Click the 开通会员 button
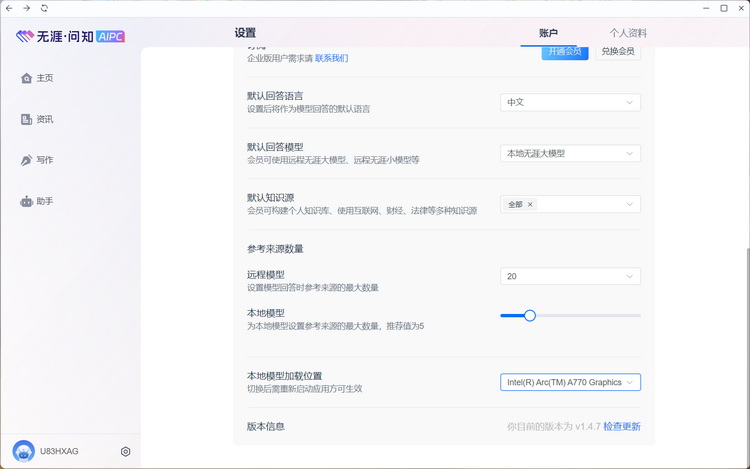 [565, 52]
